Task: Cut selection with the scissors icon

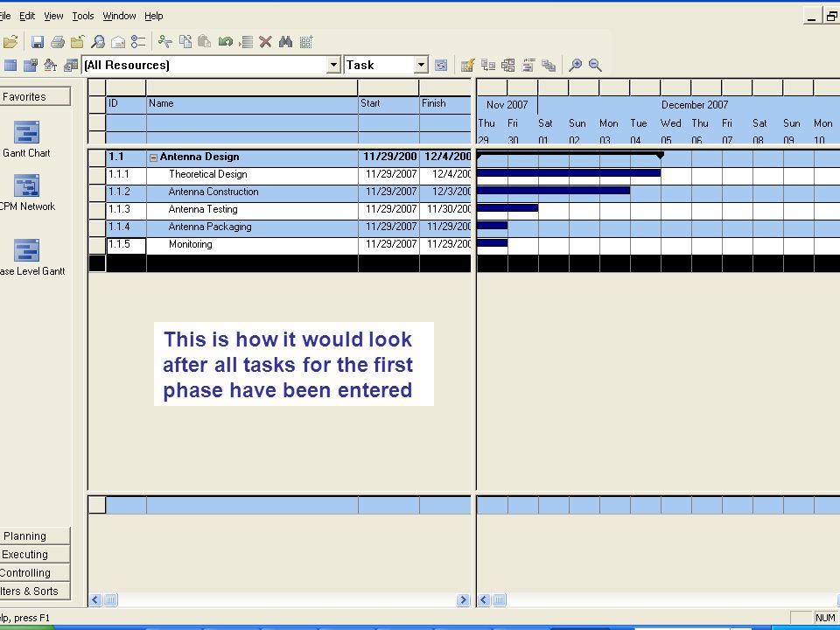Action: pos(165,42)
